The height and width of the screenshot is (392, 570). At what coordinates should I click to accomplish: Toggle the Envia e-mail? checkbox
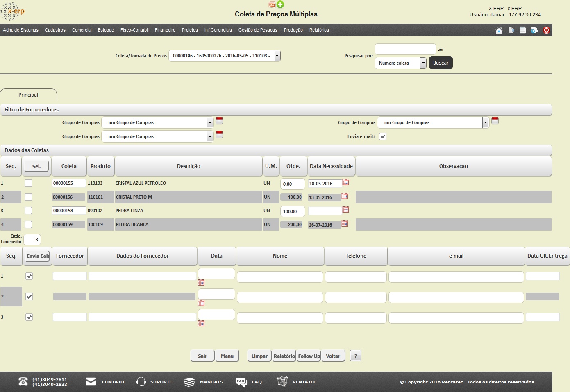tap(383, 136)
